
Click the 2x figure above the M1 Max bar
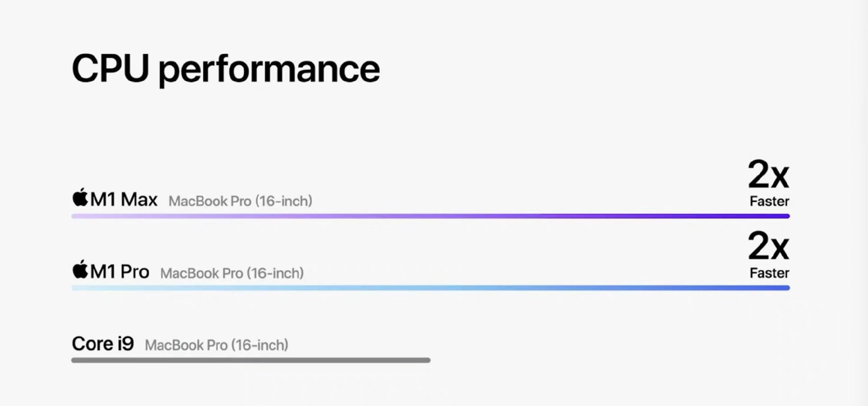pos(768,175)
